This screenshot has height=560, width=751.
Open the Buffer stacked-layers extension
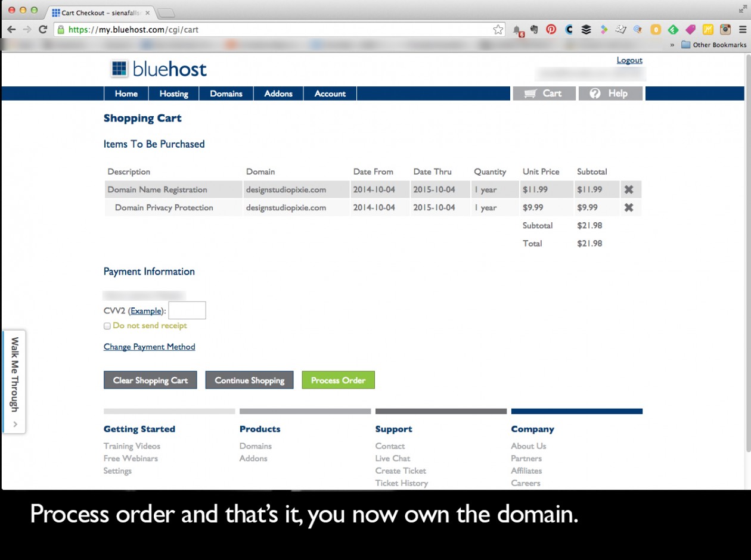coord(586,29)
